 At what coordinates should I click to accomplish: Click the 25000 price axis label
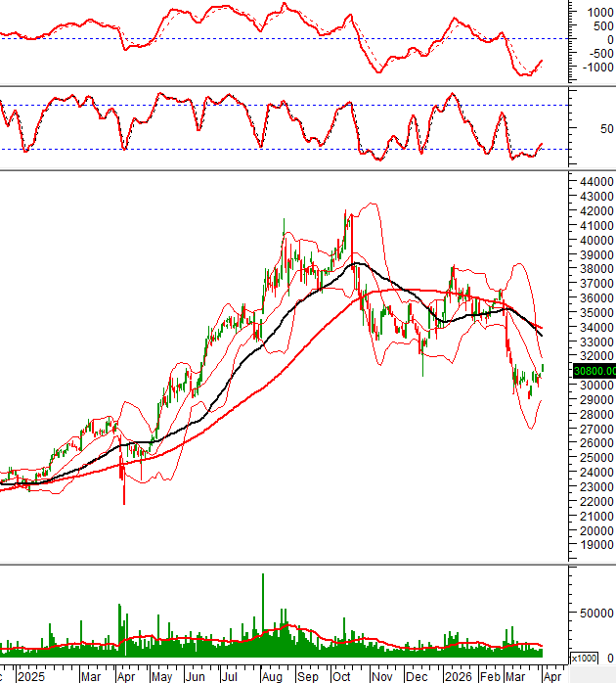pyautogui.click(x=594, y=458)
